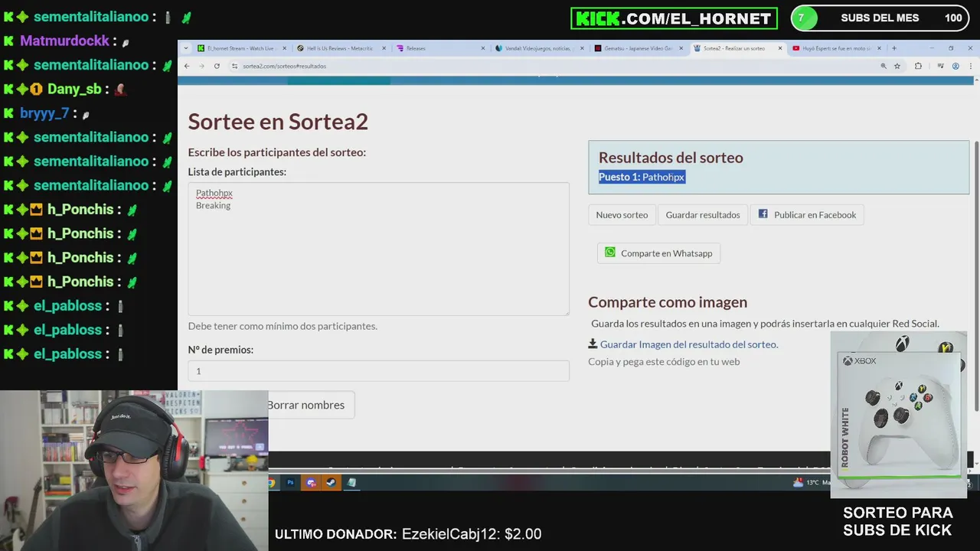Click Nuevo sorteo button

pyautogui.click(x=622, y=215)
